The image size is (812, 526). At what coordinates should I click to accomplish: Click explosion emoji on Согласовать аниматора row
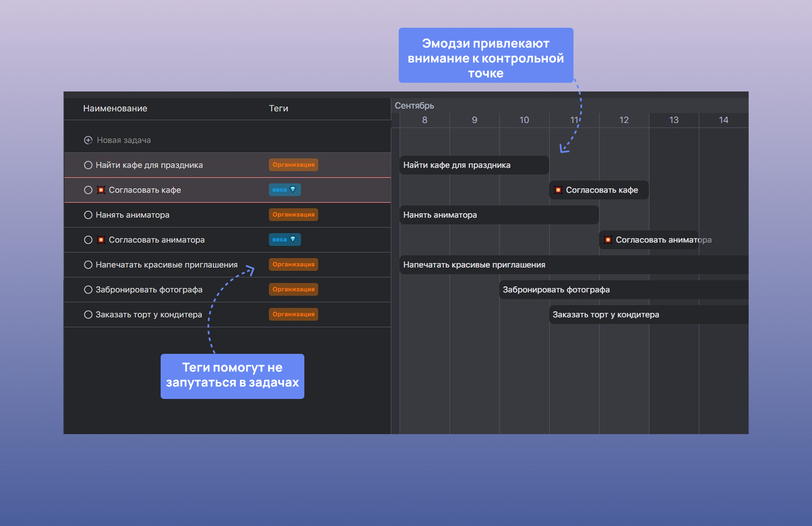click(x=101, y=240)
